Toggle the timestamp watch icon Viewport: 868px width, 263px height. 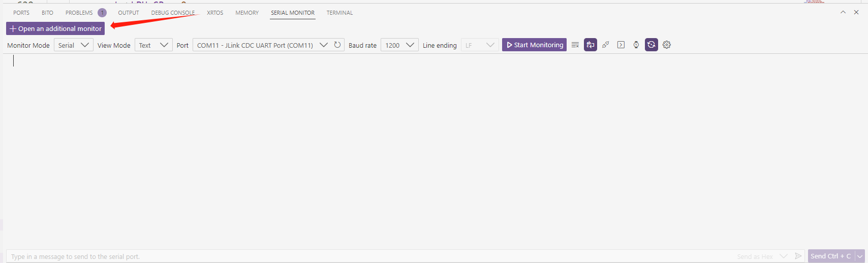tap(636, 45)
